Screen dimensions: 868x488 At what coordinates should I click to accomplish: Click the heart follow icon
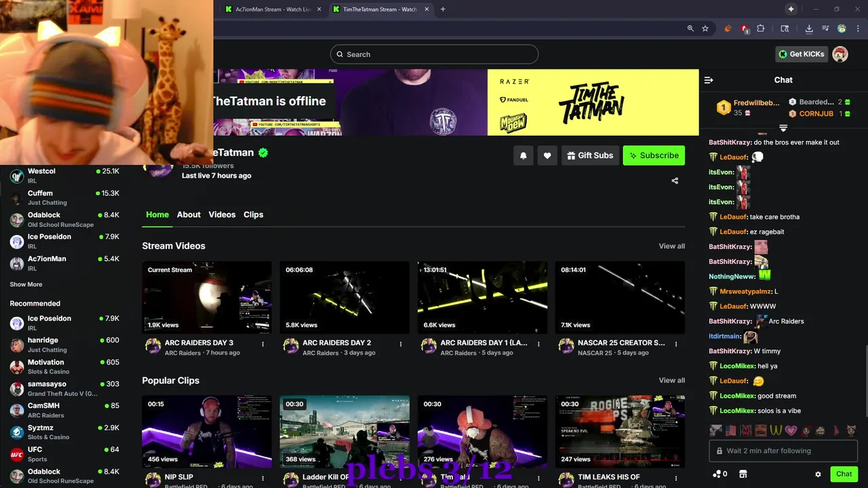[x=547, y=155]
